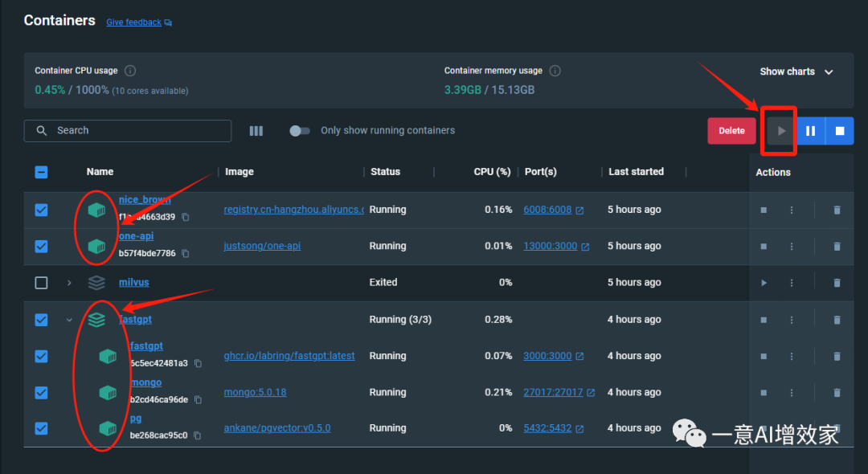Screen dimensions: 868x474
Task: Open external link icon next to 6008:6008
Action: [x=579, y=210]
